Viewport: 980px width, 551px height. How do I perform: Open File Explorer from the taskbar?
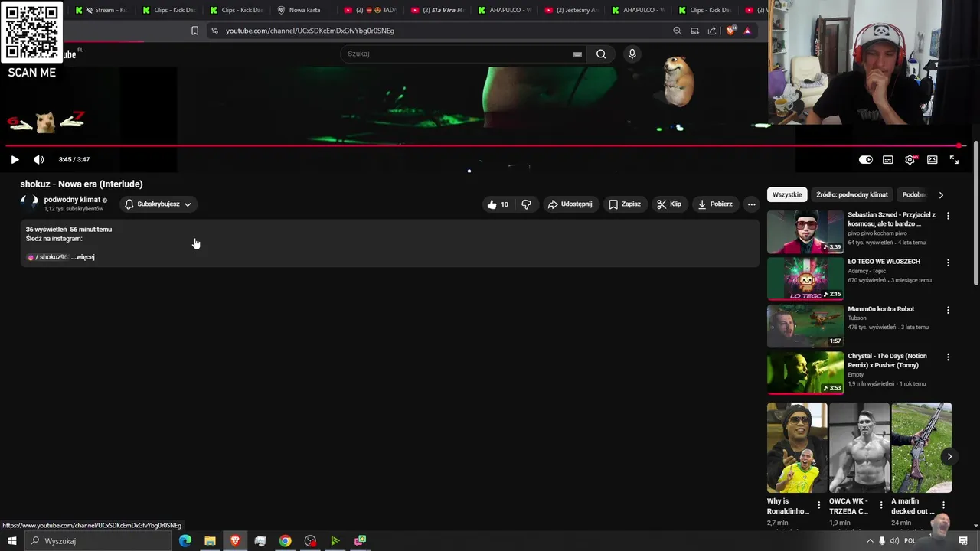click(210, 541)
